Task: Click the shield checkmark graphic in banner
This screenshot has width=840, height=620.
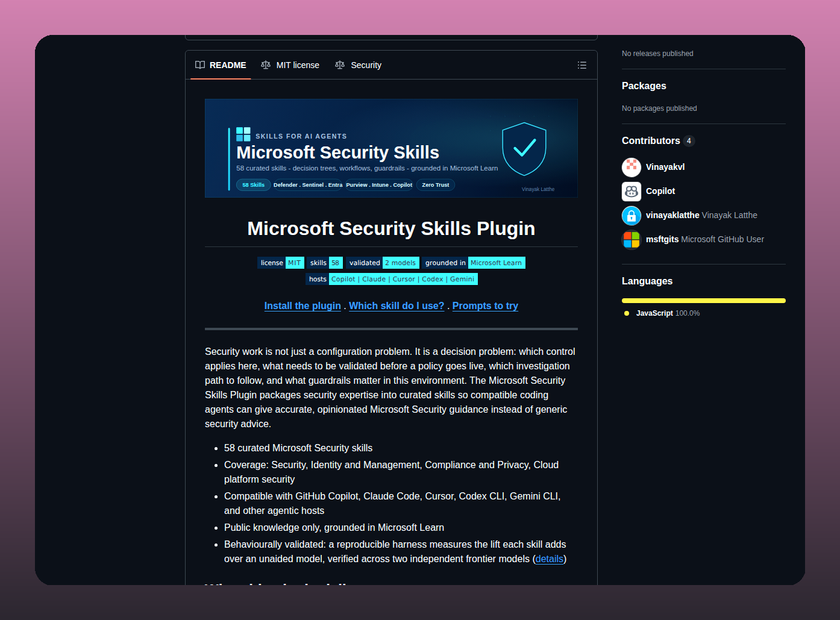Action: point(524,149)
